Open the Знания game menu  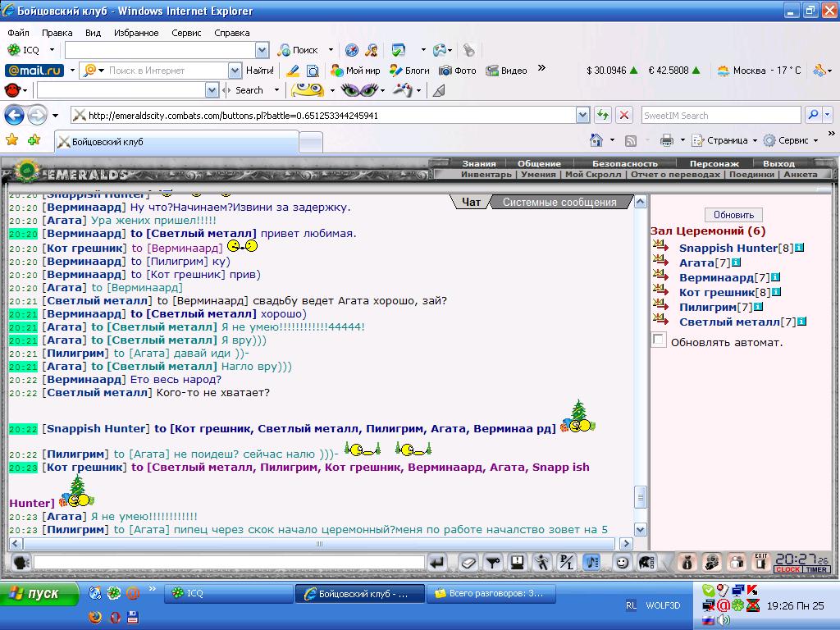[479, 163]
